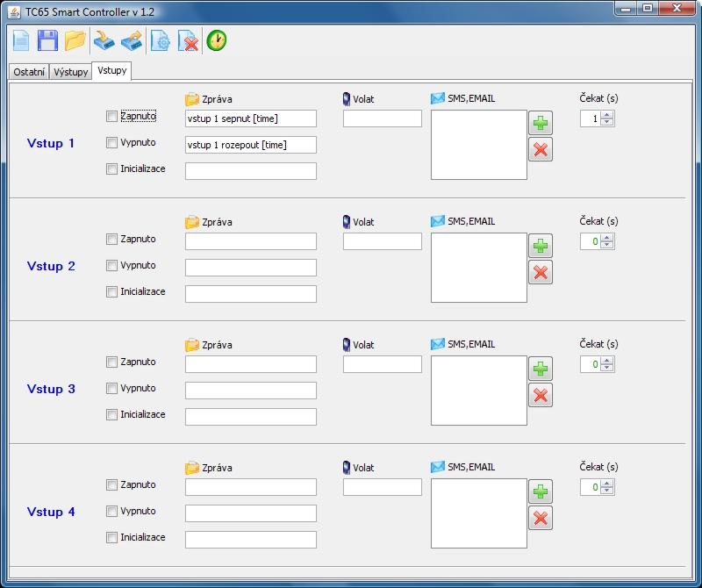Viewport: 702px width, 588px height.
Task: Click the 'vstup 1 rozepout [time]' message field
Action: tap(251, 145)
